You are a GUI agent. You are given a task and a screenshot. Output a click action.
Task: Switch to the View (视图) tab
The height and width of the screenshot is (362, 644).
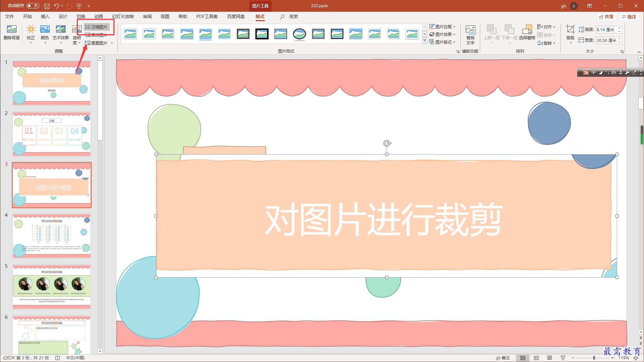165,16
